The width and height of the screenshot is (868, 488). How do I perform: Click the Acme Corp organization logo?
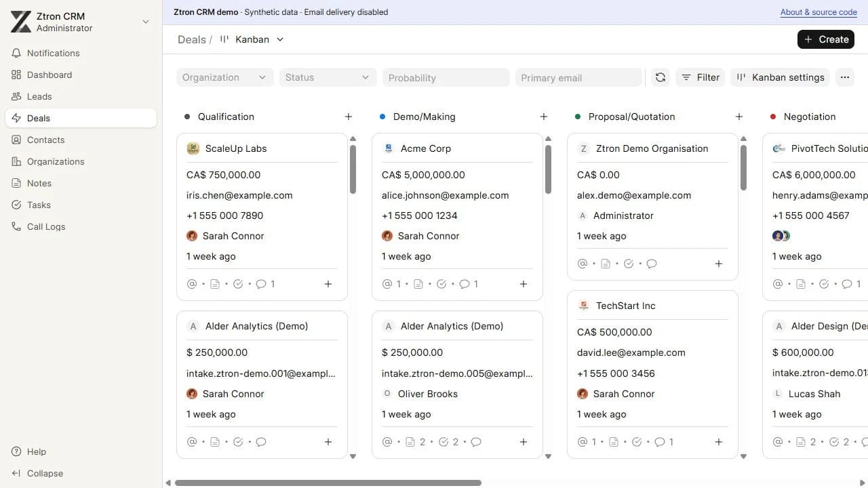pos(389,148)
